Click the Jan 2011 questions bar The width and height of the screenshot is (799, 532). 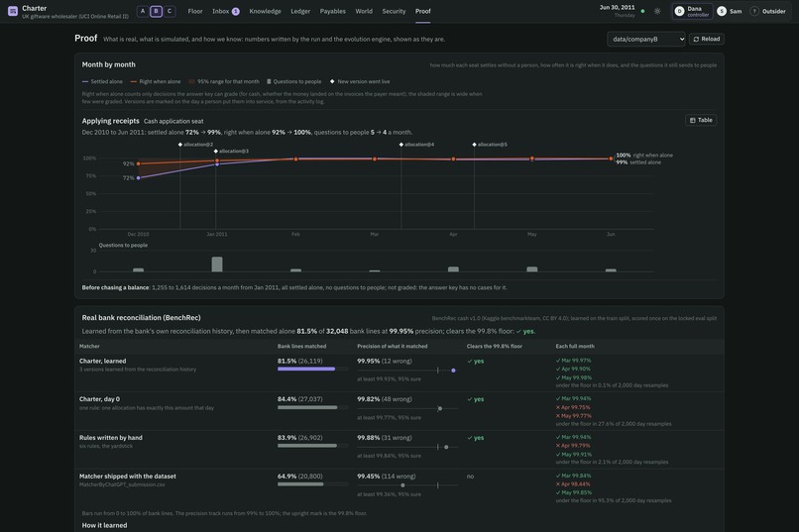pos(217,264)
